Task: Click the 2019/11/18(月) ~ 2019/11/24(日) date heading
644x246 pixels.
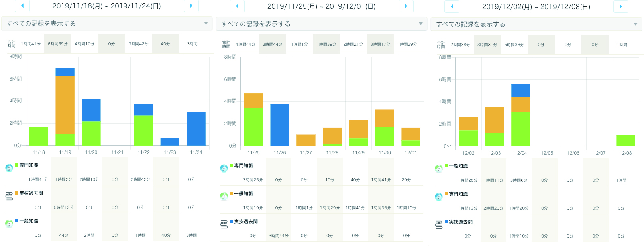Action: coord(107,6)
